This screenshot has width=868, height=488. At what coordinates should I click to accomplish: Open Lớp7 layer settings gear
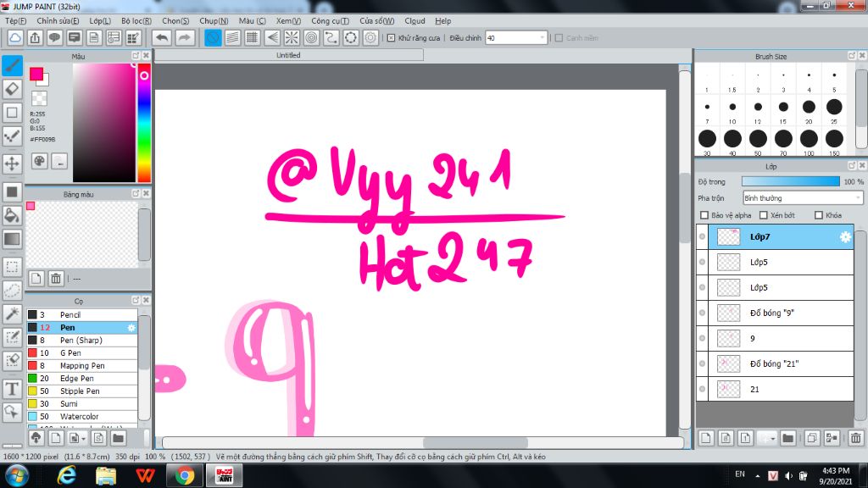pos(845,237)
